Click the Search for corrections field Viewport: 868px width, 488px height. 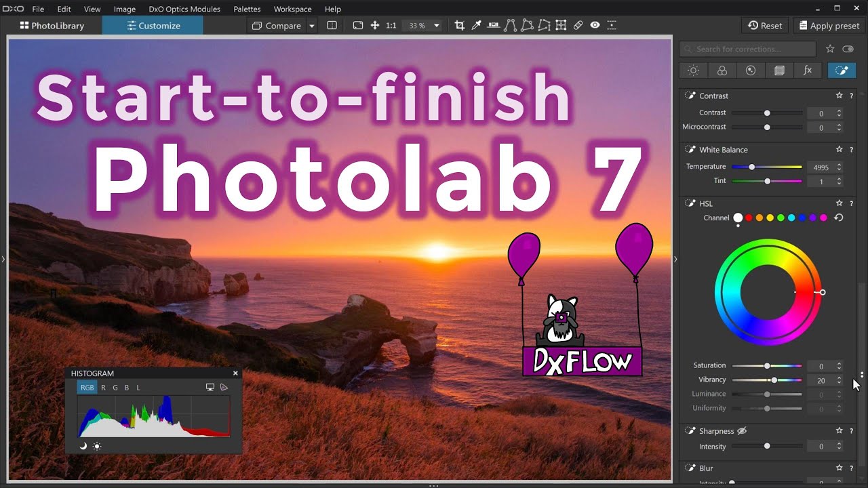748,49
